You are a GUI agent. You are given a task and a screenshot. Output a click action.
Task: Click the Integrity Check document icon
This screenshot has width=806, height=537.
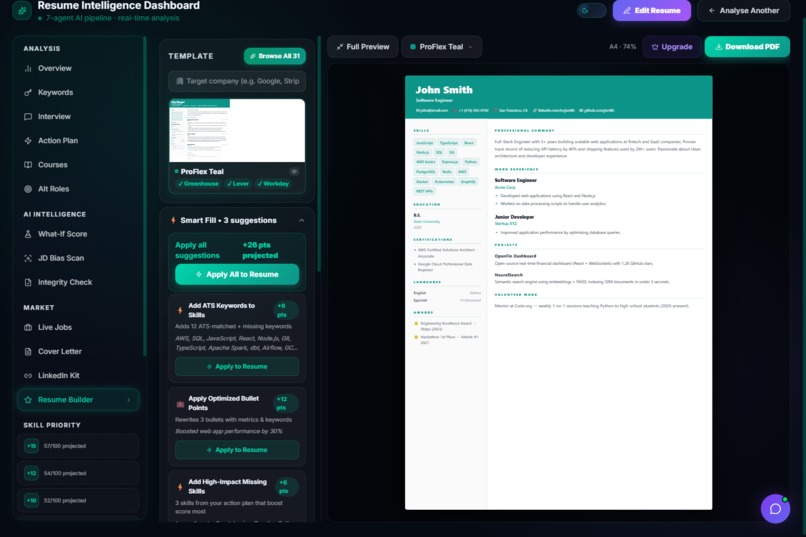[x=28, y=283]
